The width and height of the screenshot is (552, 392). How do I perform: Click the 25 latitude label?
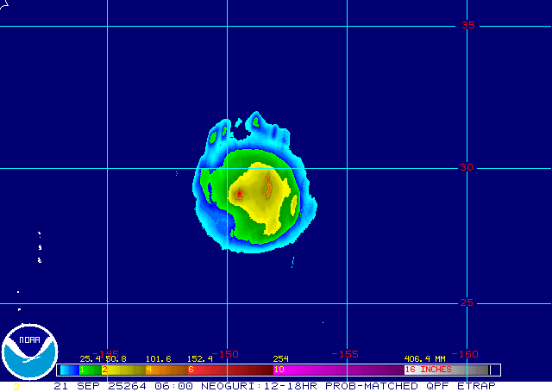467,302
